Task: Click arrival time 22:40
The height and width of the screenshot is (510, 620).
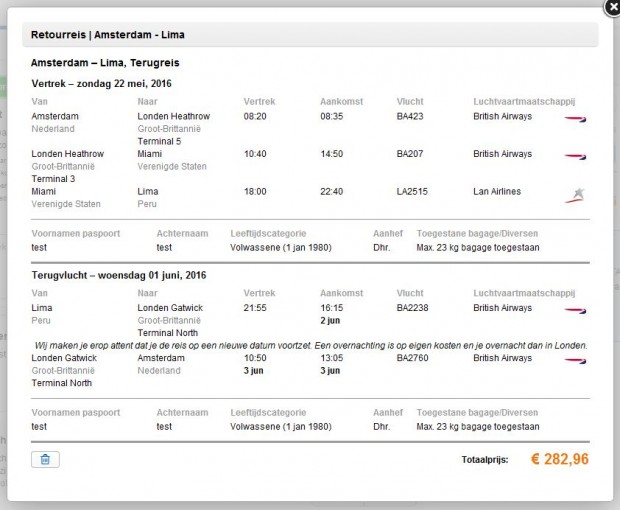Action: [332, 191]
